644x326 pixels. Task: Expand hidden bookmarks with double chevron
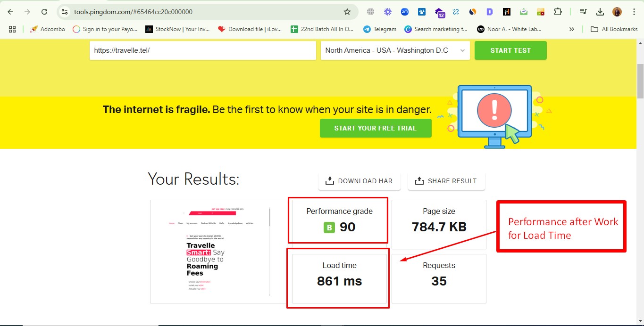coord(572,29)
